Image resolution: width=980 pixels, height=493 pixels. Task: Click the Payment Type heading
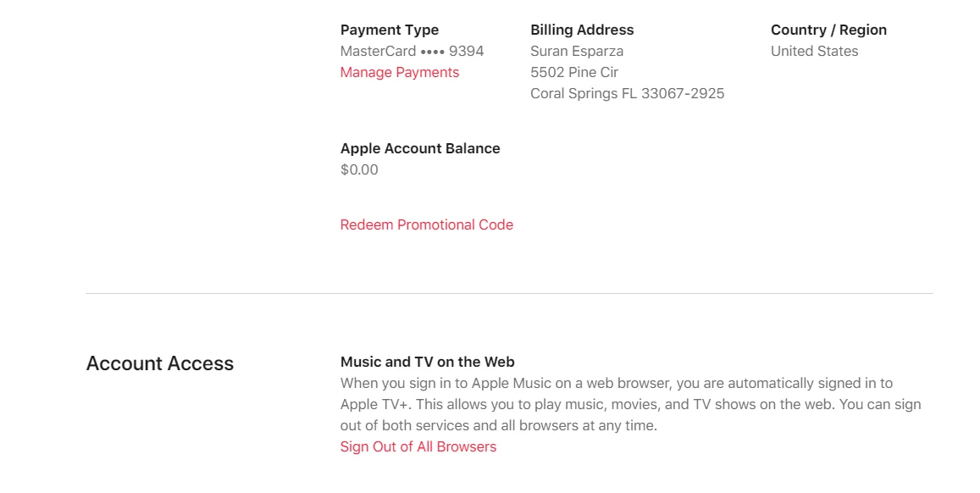point(390,30)
